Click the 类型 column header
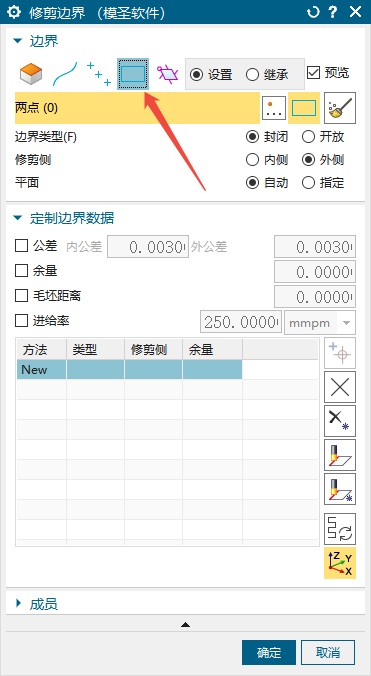The height and width of the screenshot is (676, 371). click(x=95, y=350)
